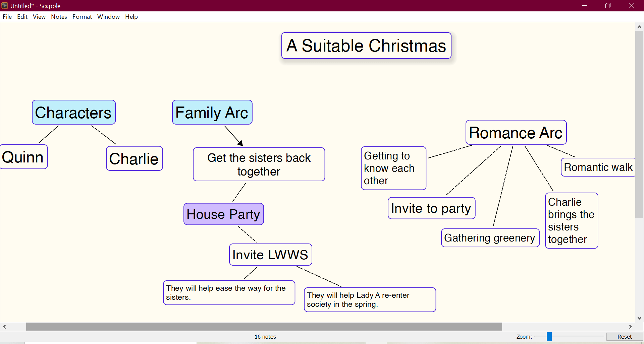Open the Notes menu

coord(59,17)
